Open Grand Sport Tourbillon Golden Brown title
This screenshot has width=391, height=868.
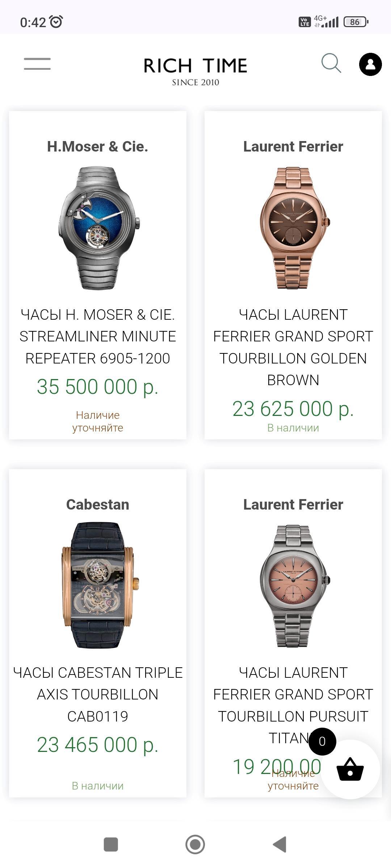(293, 347)
